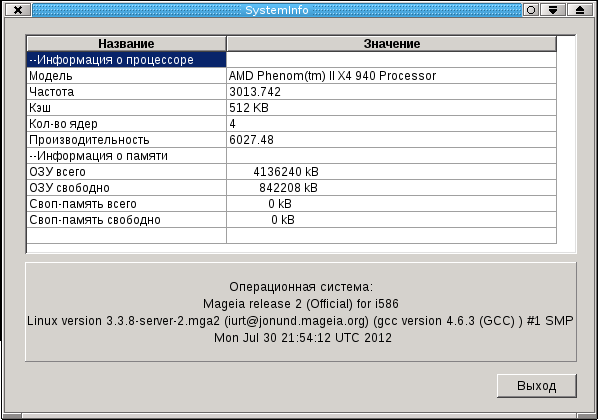Close window with the X title icon
Image resolution: width=598 pixels, height=420 pixels.
[x=18, y=10]
